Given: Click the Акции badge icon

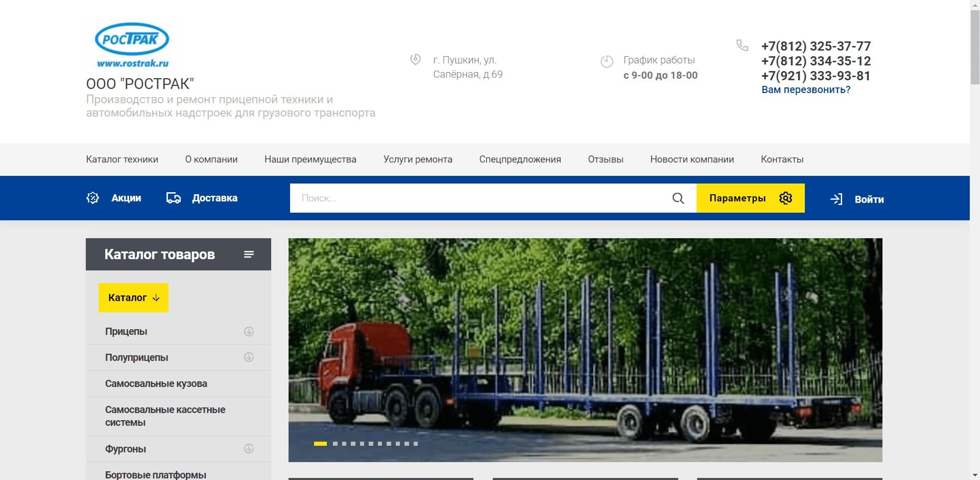Looking at the screenshot, I should click(x=92, y=198).
